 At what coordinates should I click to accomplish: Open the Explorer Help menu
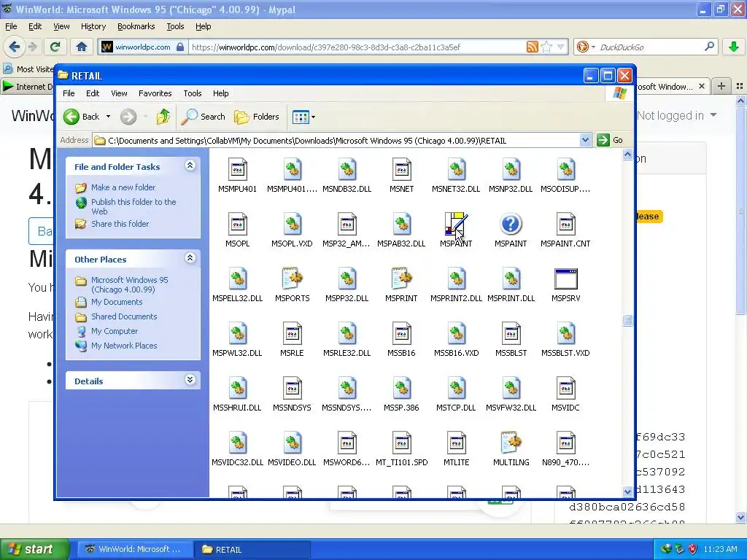pyautogui.click(x=220, y=93)
